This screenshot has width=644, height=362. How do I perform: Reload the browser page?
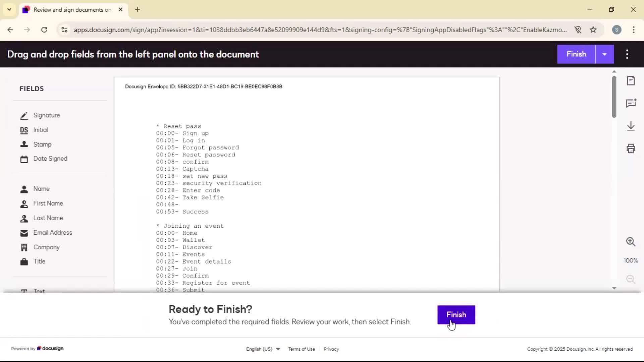pos(44,29)
